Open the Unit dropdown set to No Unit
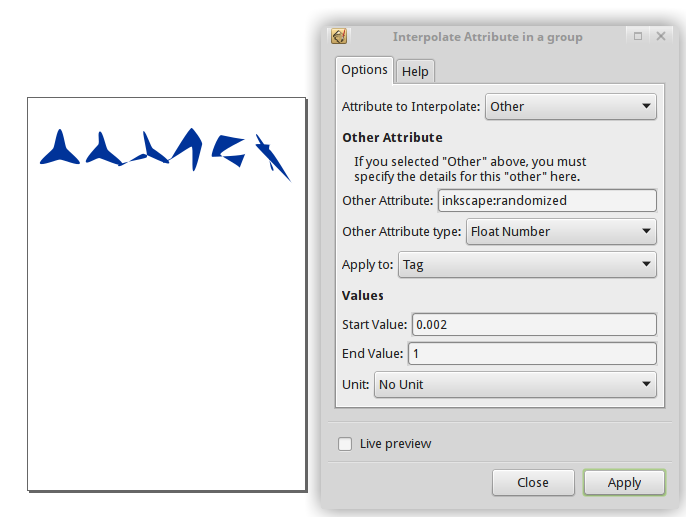 pyautogui.click(x=515, y=385)
